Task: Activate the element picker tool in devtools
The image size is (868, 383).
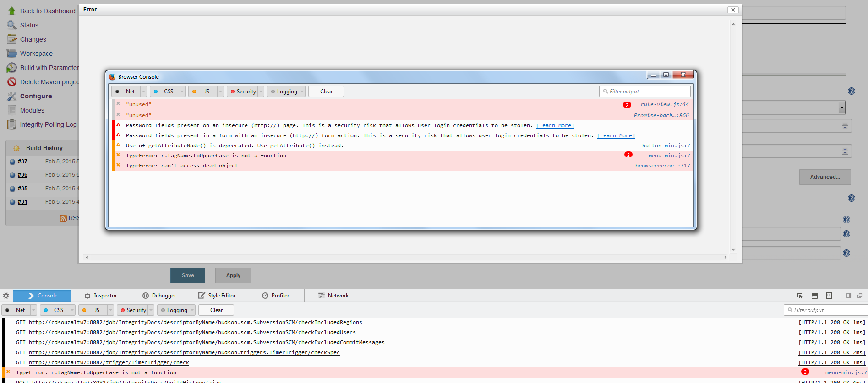Action: coord(800,296)
